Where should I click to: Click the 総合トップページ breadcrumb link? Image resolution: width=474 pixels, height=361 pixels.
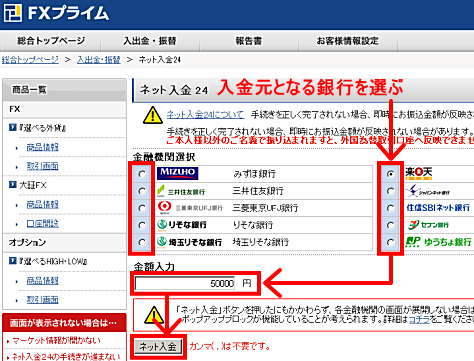pyautogui.click(x=30, y=60)
